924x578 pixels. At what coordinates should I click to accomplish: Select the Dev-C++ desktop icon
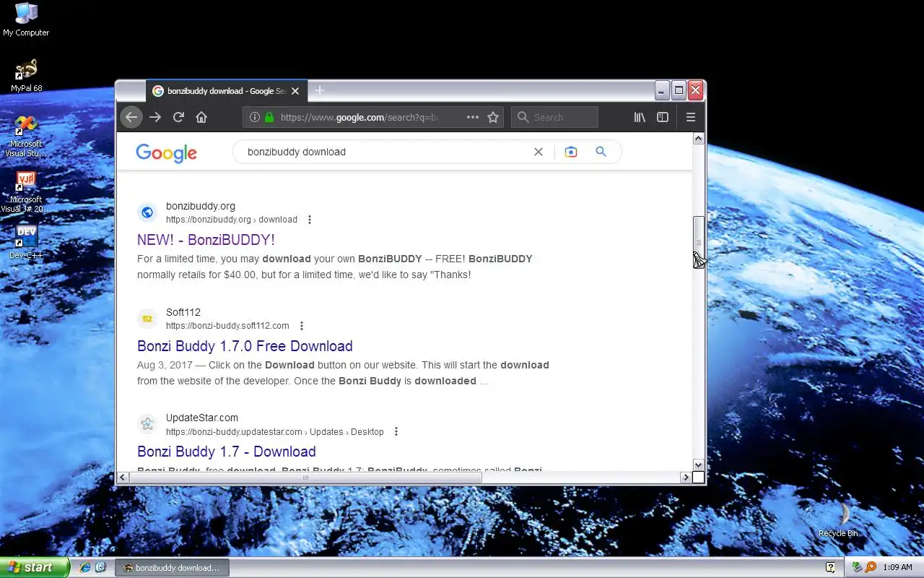[x=26, y=241]
